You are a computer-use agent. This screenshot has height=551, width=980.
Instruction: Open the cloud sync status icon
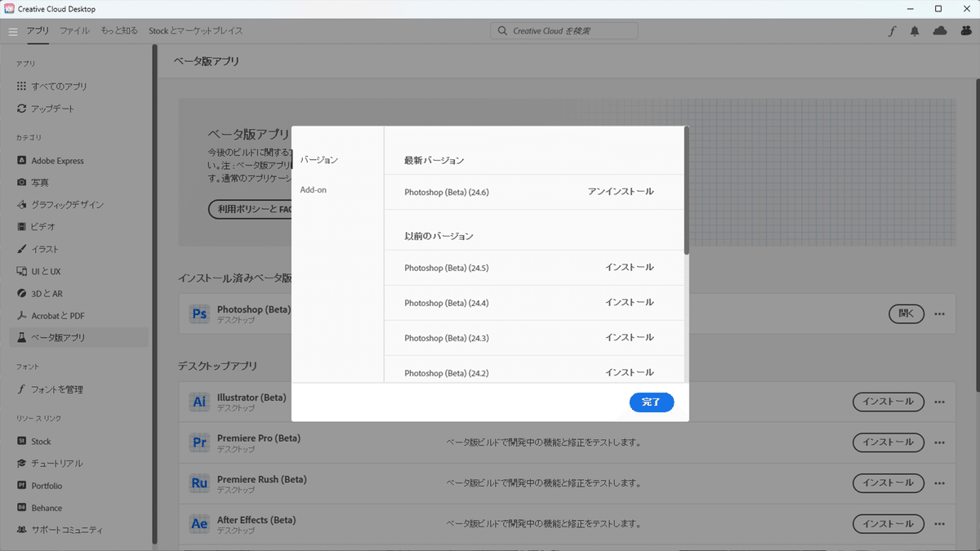[x=940, y=31]
